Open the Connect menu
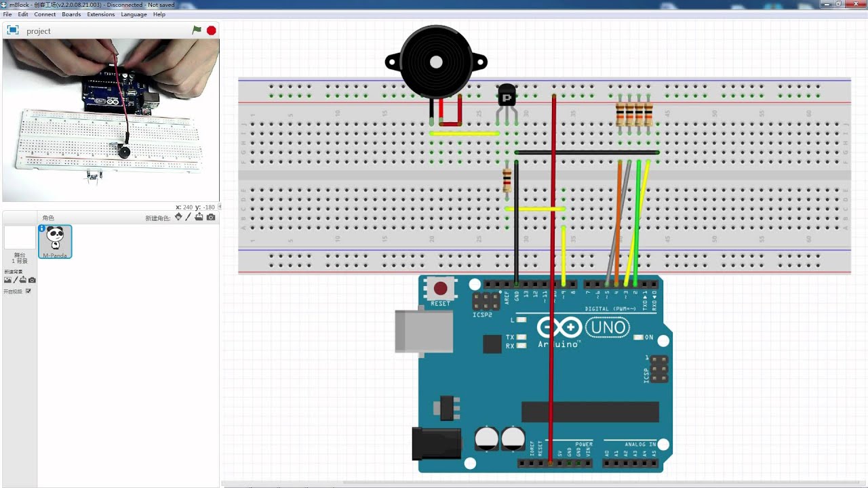The width and height of the screenshot is (868, 488). pyautogui.click(x=45, y=14)
